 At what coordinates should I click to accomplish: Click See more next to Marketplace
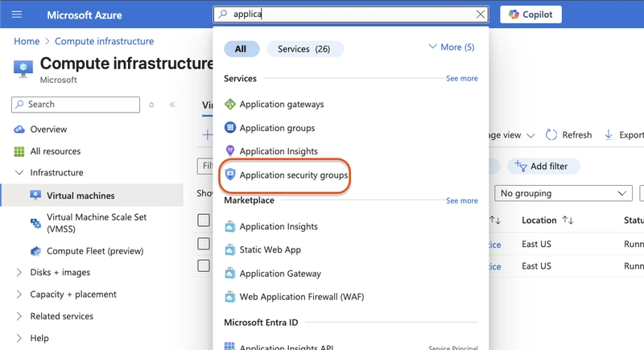[x=461, y=200]
